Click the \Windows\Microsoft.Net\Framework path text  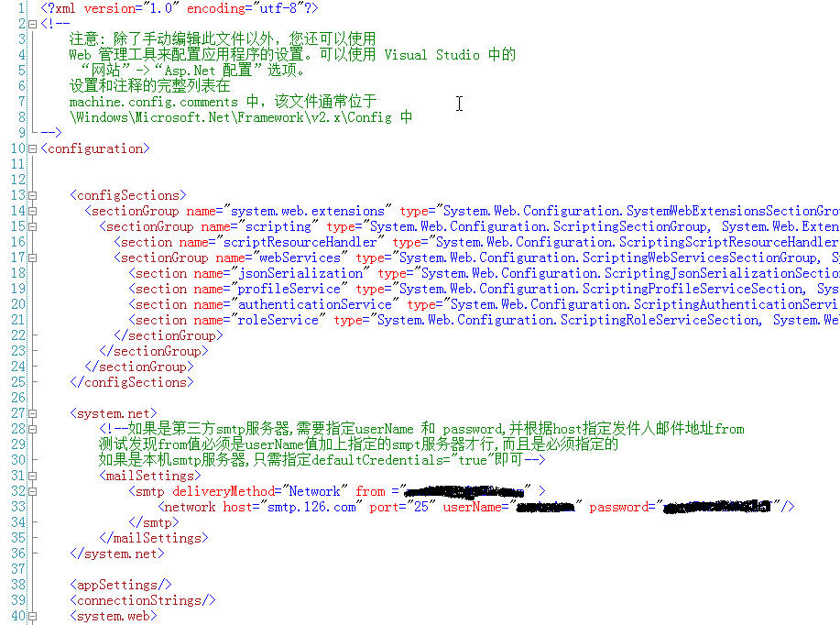click(x=230, y=117)
